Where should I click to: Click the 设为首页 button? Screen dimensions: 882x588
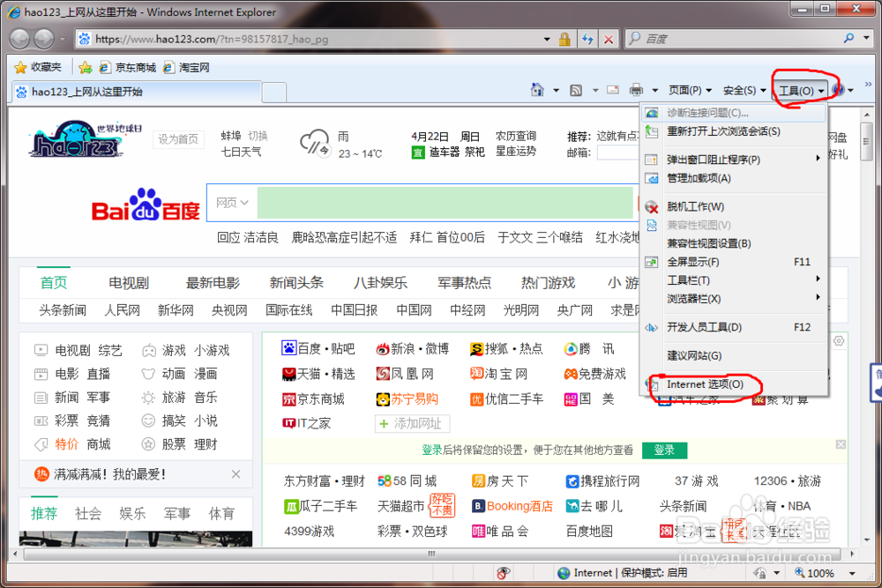(x=178, y=139)
